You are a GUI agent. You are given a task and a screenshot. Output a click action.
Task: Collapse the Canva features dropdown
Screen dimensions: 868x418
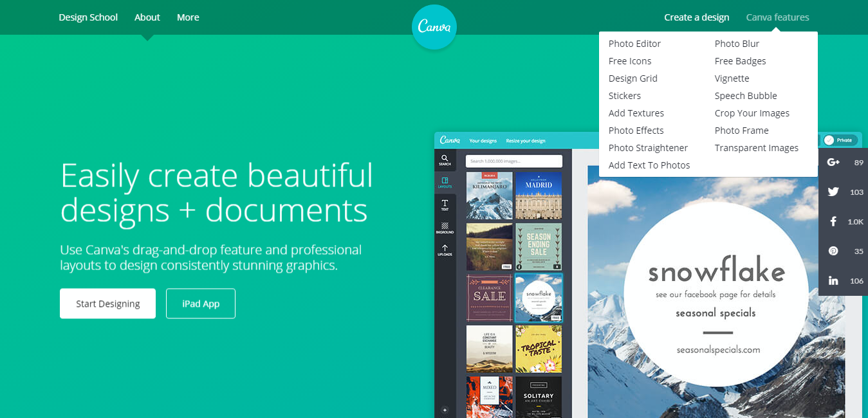point(778,17)
